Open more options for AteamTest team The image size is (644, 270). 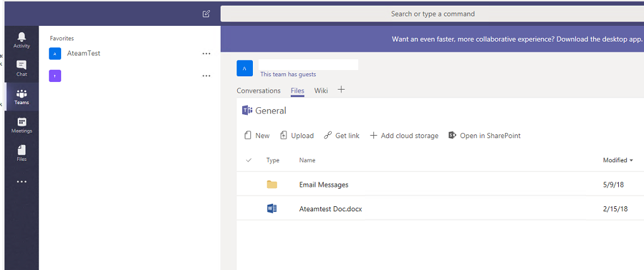click(x=206, y=54)
